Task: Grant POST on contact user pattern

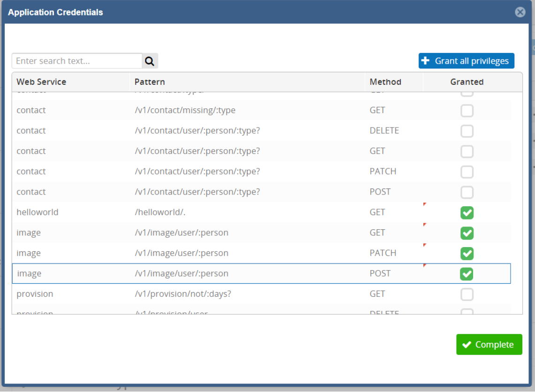Action: click(466, 192)
